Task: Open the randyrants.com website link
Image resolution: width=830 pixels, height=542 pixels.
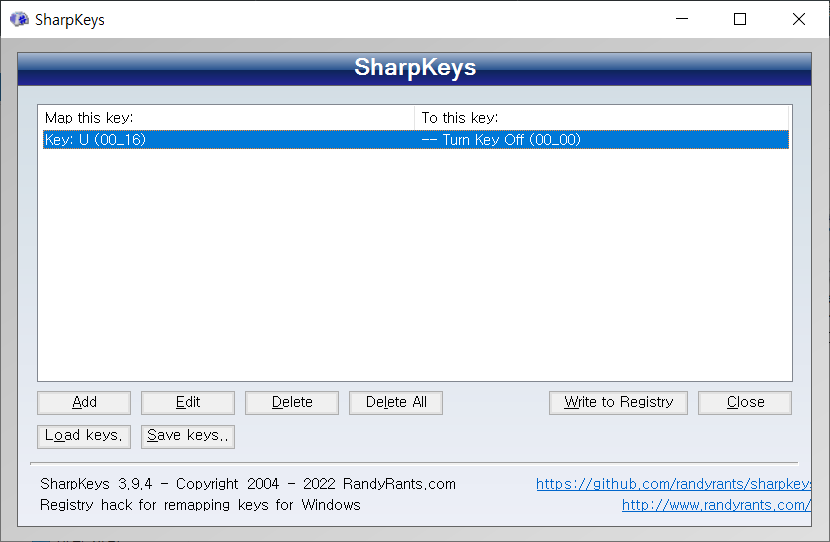Action: 716,505
